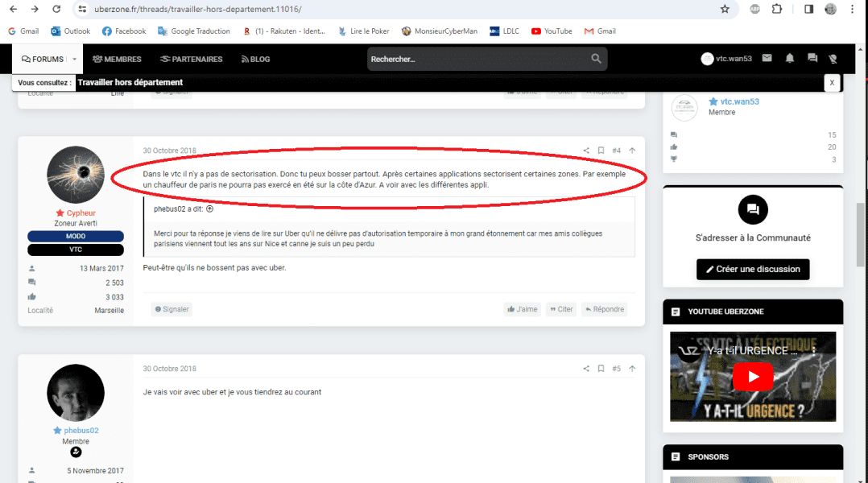Viewport: 868px width, 483px height.
Task: Bookmark post #4
Action: (601, 151)
